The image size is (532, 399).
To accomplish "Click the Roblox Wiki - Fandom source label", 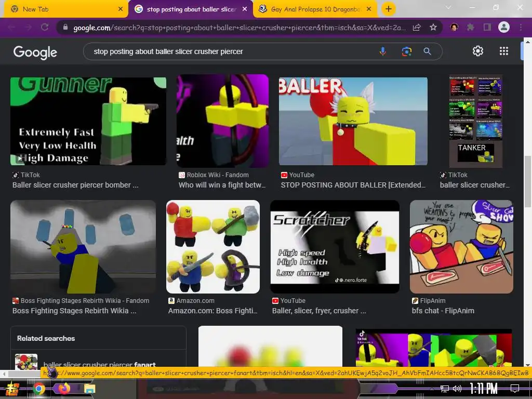I will (x=218, y=175).
